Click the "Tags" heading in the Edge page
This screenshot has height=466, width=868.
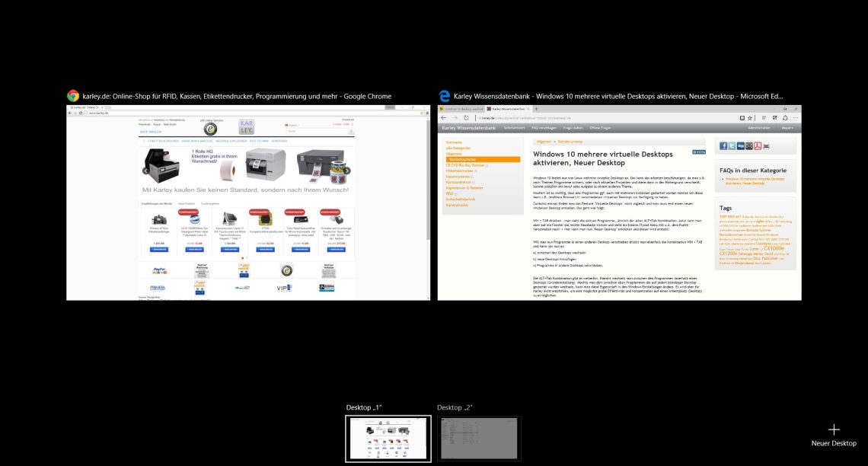pos(725,208)
